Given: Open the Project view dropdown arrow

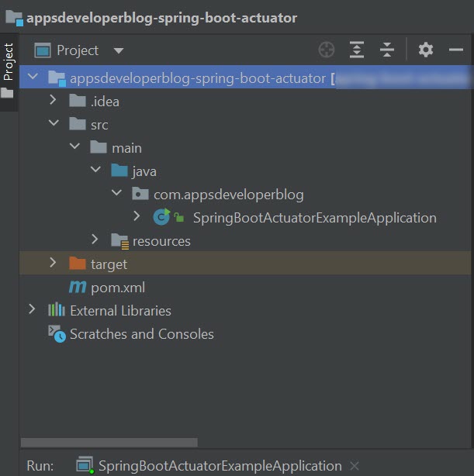Looking at the screenshot, I should [119, 51].
